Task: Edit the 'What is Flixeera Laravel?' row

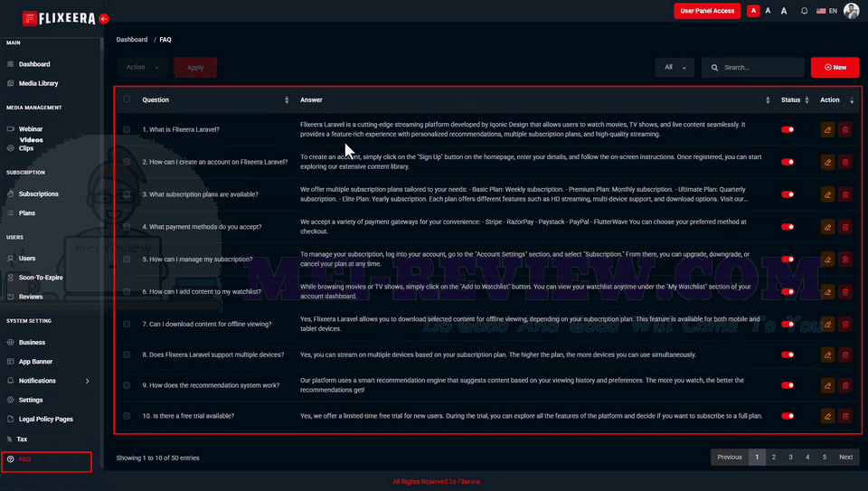Action: 827,129
